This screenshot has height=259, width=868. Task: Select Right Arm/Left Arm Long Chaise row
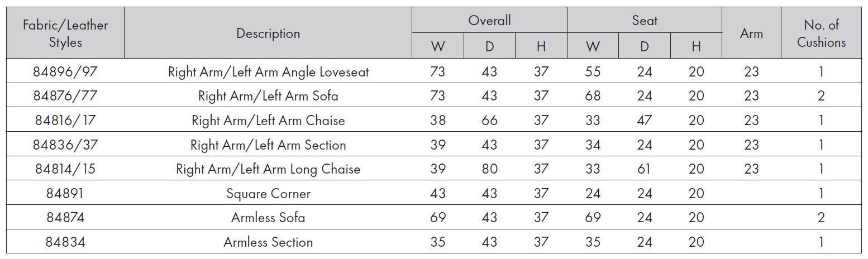click(434, 169)
